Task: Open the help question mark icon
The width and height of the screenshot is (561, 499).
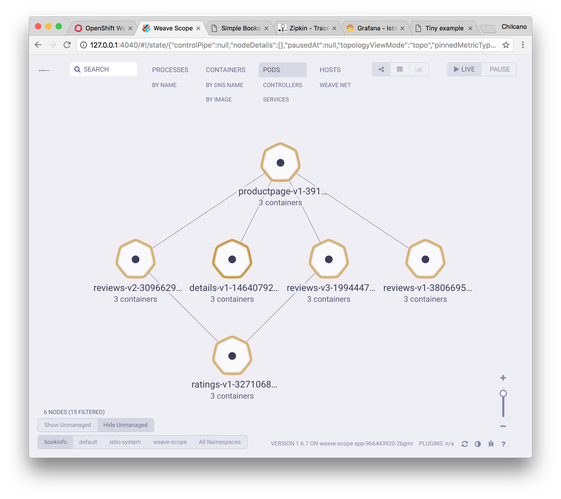Action: tap(503, 444)
